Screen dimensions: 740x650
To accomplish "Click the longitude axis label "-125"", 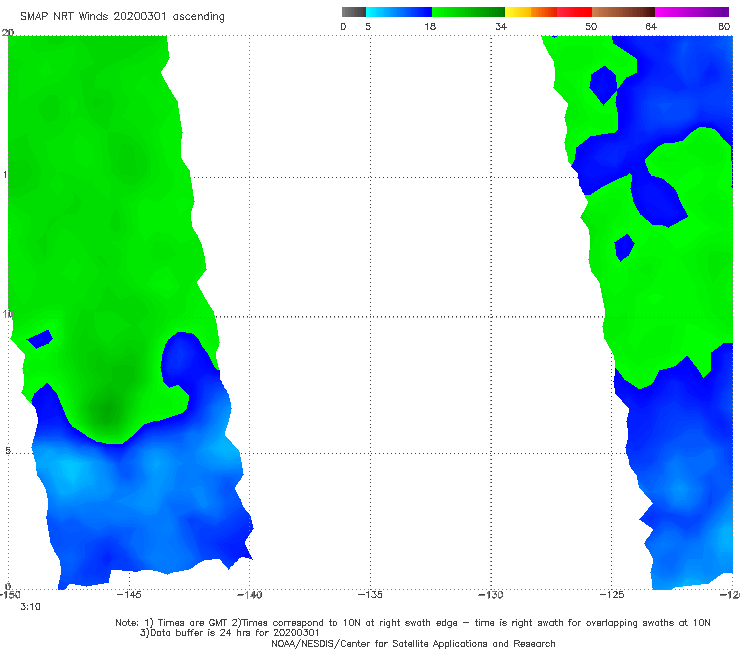I will coord(612,595).
